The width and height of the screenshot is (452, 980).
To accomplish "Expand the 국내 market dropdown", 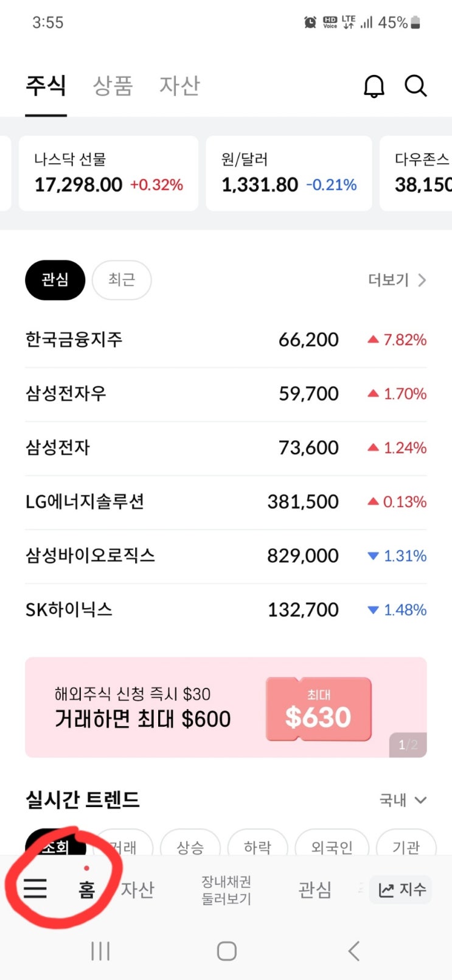I will click(x=403, y=800).
